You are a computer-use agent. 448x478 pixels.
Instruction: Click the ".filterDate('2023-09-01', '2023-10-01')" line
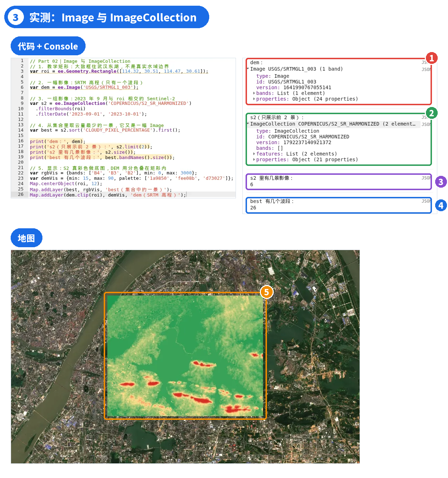91,114
